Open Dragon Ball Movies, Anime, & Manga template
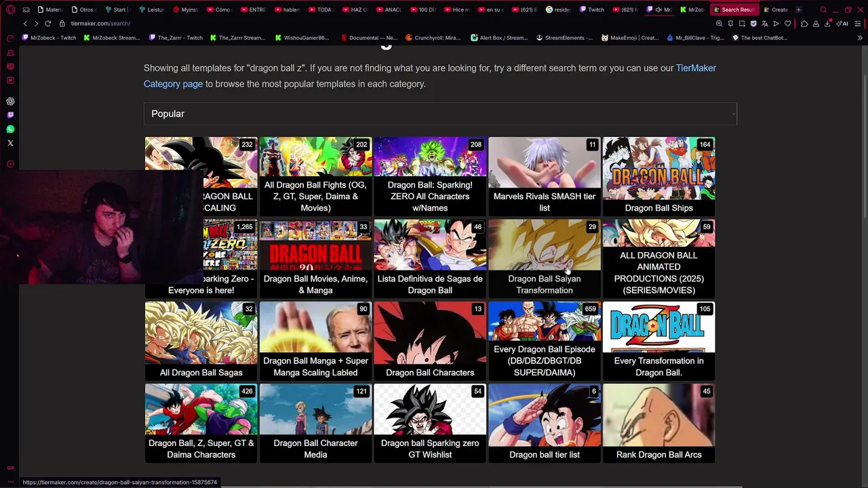Image resolution: width=868 pixels, height=488 pixels. (x=315, y=259)
